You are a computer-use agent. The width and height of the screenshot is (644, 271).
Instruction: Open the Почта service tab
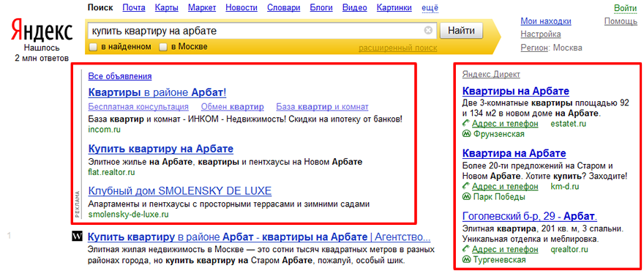click(133, 7)
